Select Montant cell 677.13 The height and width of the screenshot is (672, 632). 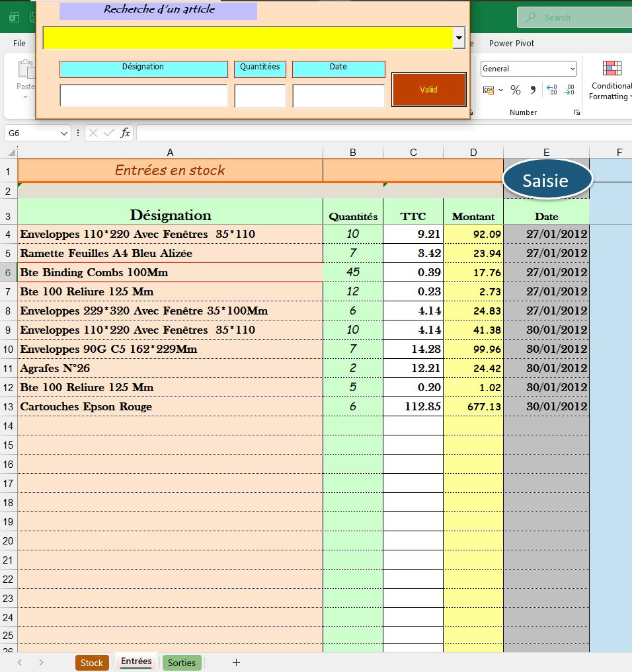tap(473, 406)
